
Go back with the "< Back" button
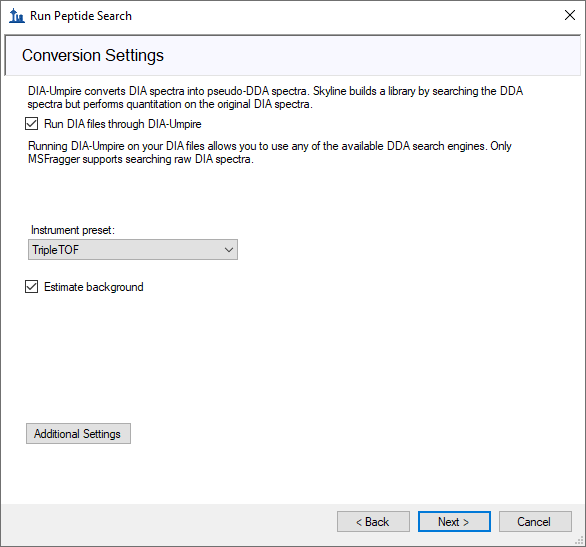[373, 522]
